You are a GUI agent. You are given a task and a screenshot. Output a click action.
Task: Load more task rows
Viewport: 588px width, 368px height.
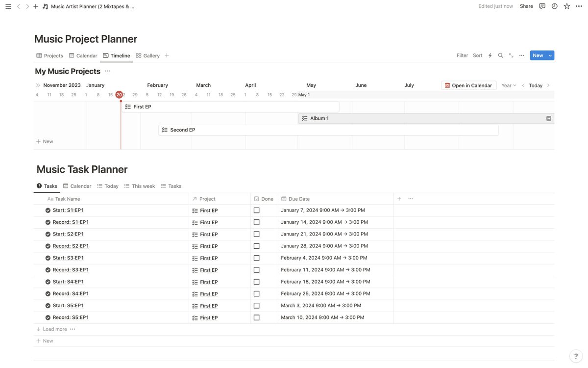(51, 329)
